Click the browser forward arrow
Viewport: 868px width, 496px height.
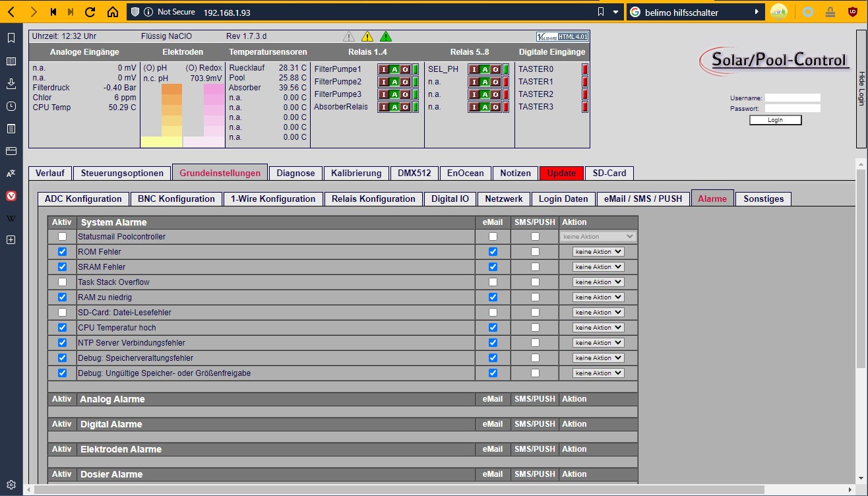click(x=33, y=12)
